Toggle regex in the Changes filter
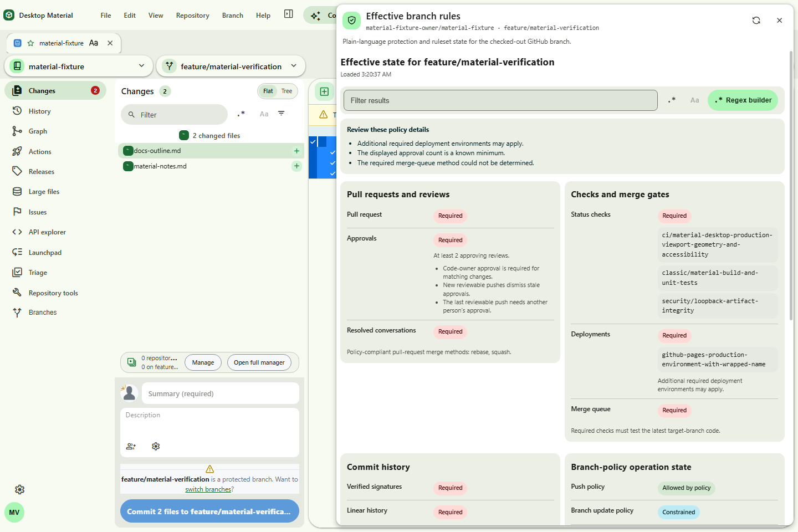This screenshot has width=798, height=532. coord(241,114)
